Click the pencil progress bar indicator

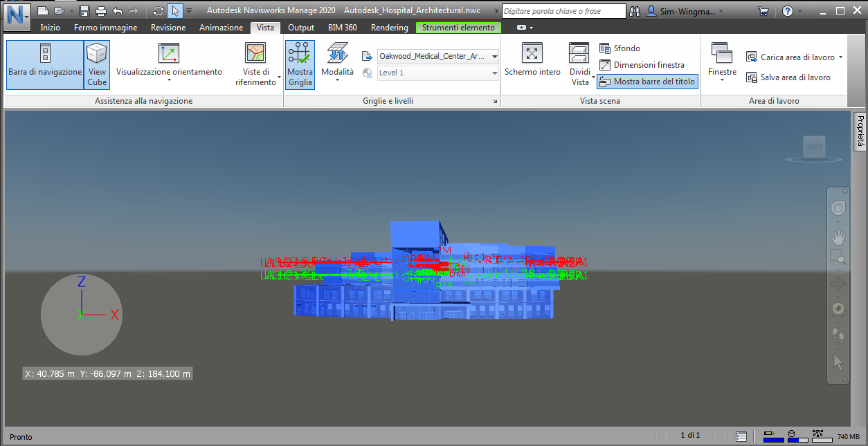[773, 436]
